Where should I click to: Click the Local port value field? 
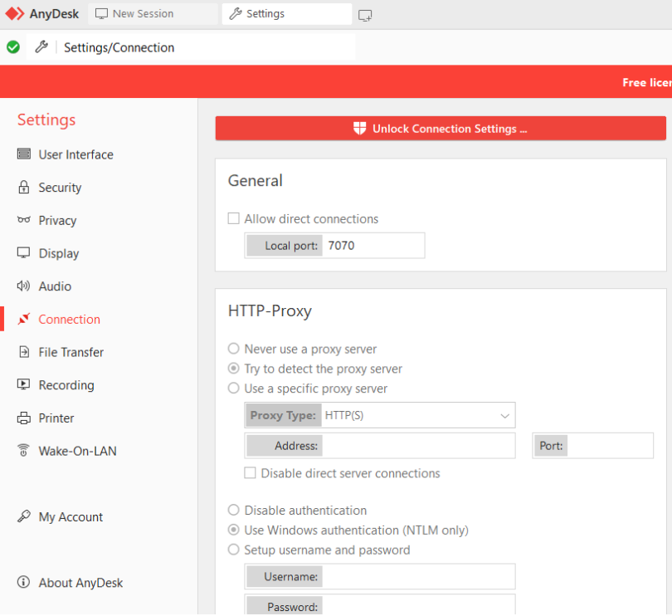tap(373, 245)
